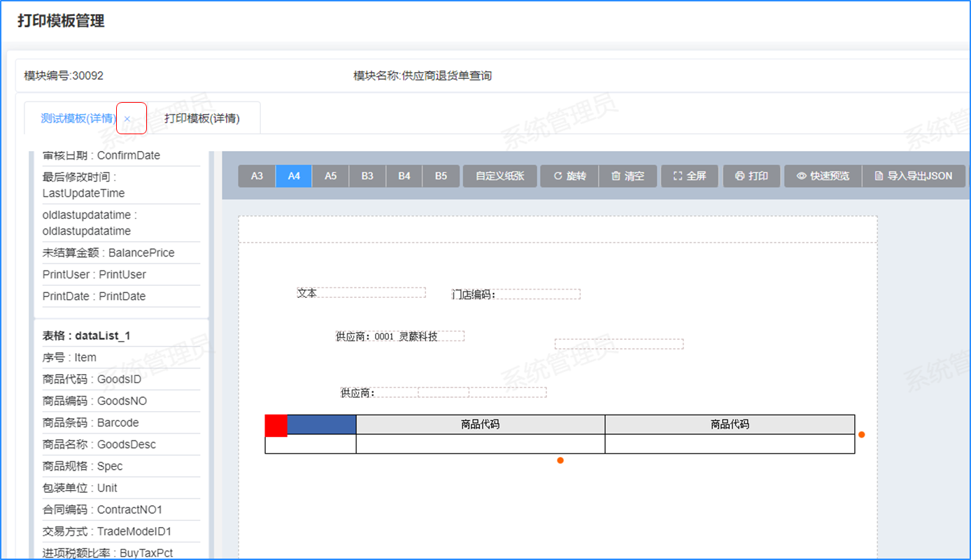The image size is (971, 560).
Task: Select the 未结算金额 : BalancePrice field
Action: pos(121,253)
